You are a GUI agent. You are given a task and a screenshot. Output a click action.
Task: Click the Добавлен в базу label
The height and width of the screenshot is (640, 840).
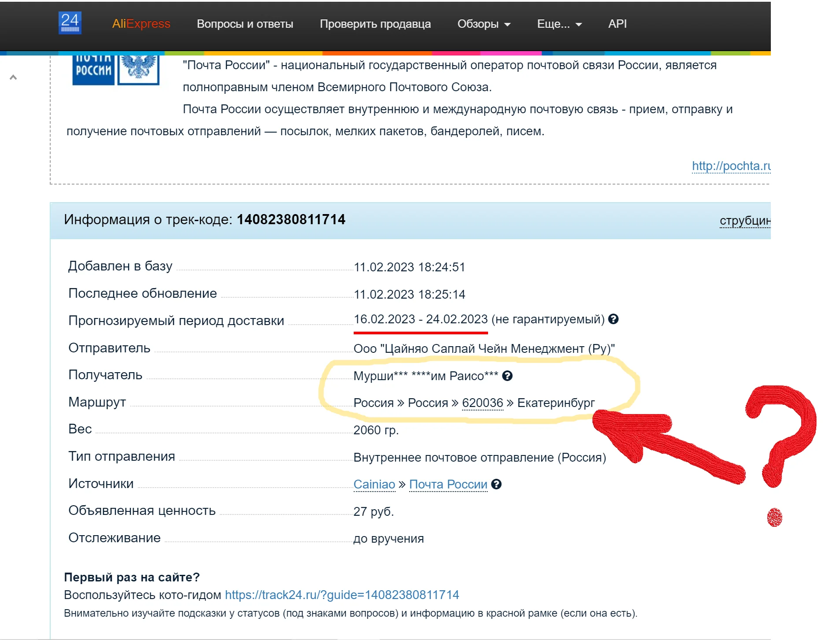(120, 266)
